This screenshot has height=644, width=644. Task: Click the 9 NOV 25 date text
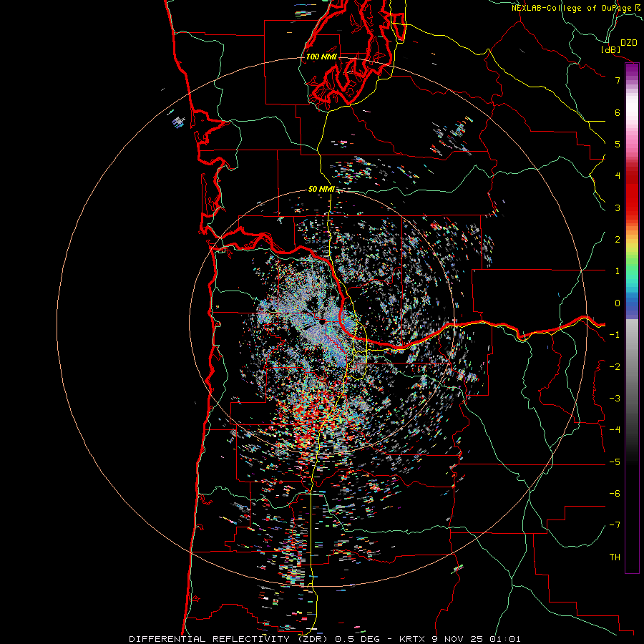pos(458,639)
